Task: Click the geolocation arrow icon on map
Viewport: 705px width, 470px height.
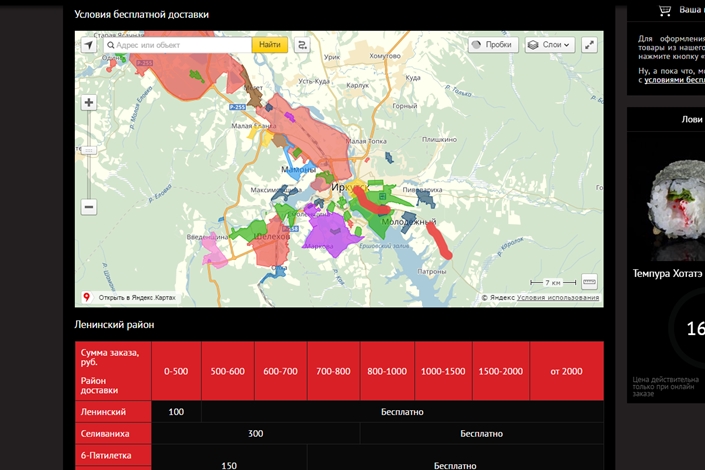Action: [89, 45]
